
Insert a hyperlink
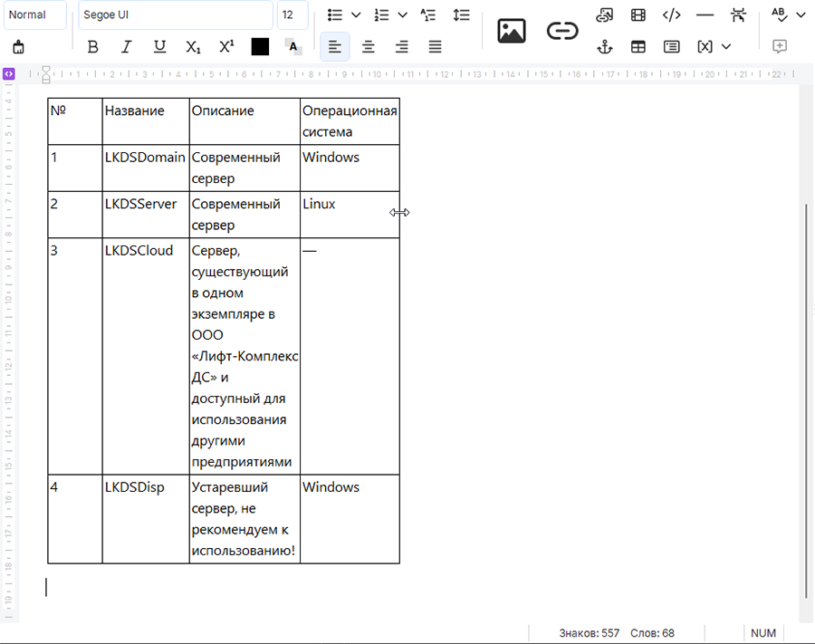click(562, 31)
